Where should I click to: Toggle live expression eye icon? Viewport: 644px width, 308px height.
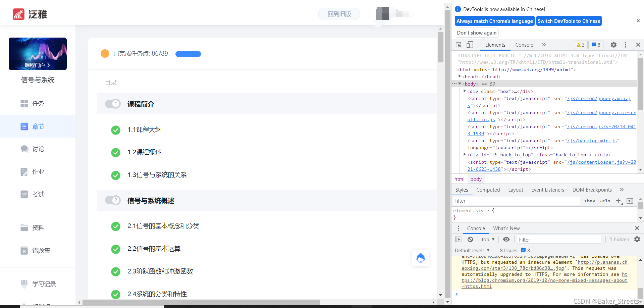pyautogui.click(x=506, y=239)
